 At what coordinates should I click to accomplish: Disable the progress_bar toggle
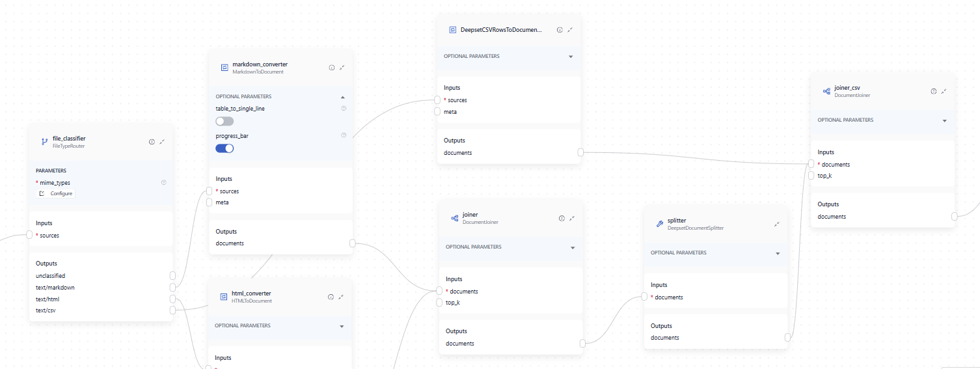click(x=225, y=148)
